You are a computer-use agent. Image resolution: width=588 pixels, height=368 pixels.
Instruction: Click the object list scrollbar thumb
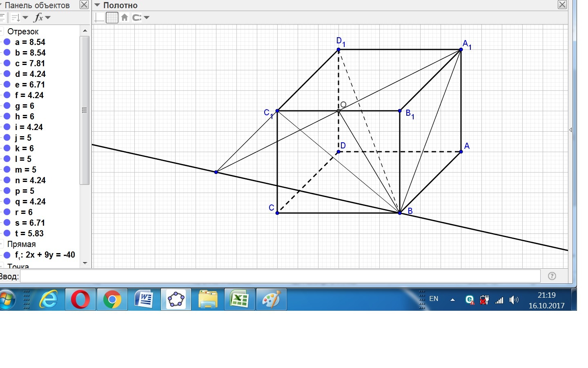[85, 110]
